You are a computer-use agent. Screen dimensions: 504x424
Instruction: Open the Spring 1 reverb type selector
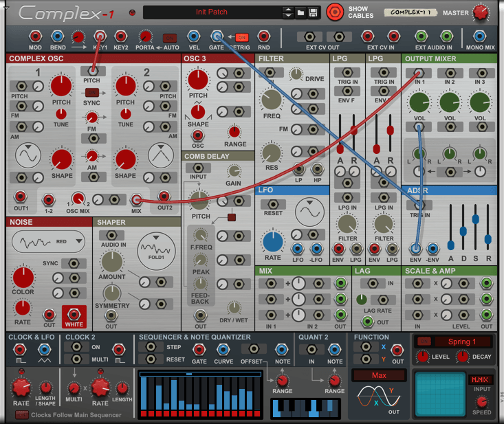point(462,342)
